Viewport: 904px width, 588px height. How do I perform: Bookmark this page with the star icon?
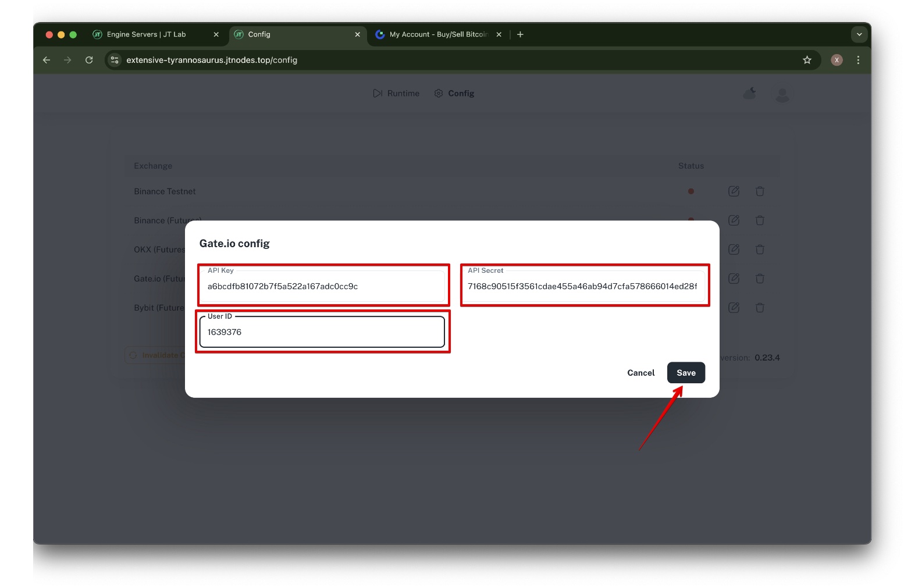point(807,60)
